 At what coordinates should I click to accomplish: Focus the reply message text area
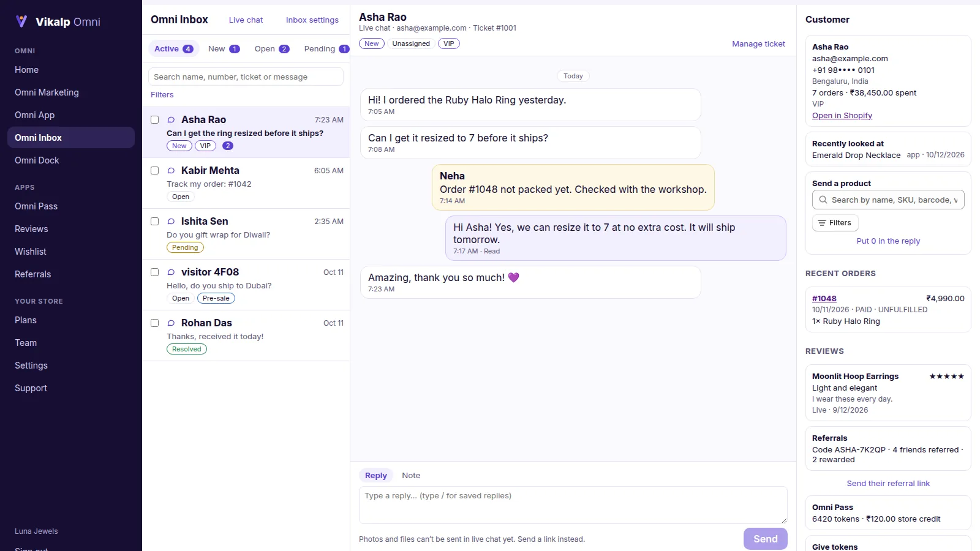[x=573, y=505]
